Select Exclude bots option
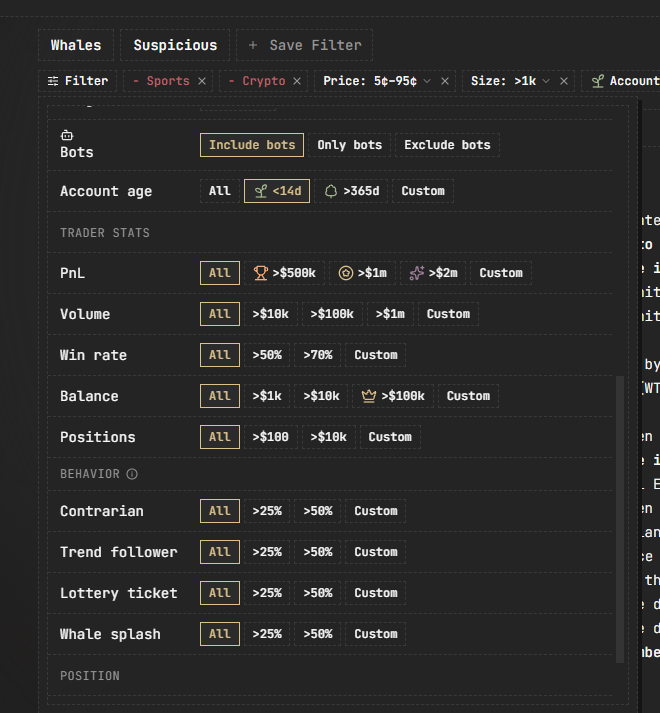Viewport: 660px width, 713px height. (448, 145)
